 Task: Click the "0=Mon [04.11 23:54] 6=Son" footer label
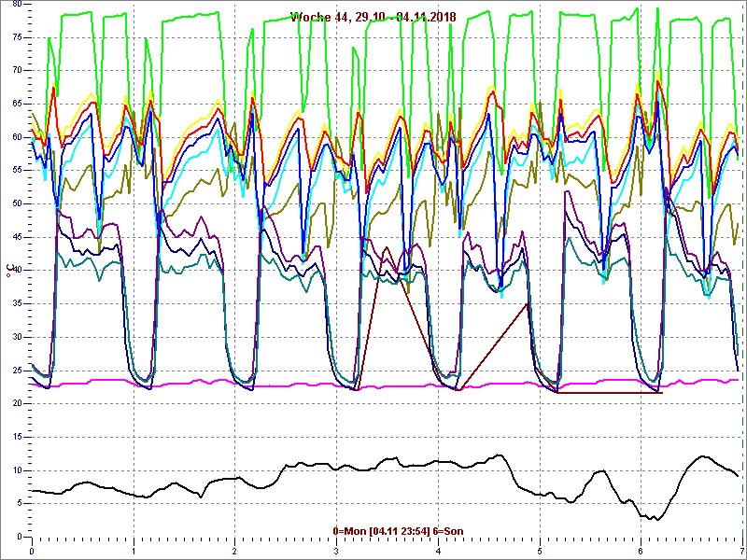398,531
